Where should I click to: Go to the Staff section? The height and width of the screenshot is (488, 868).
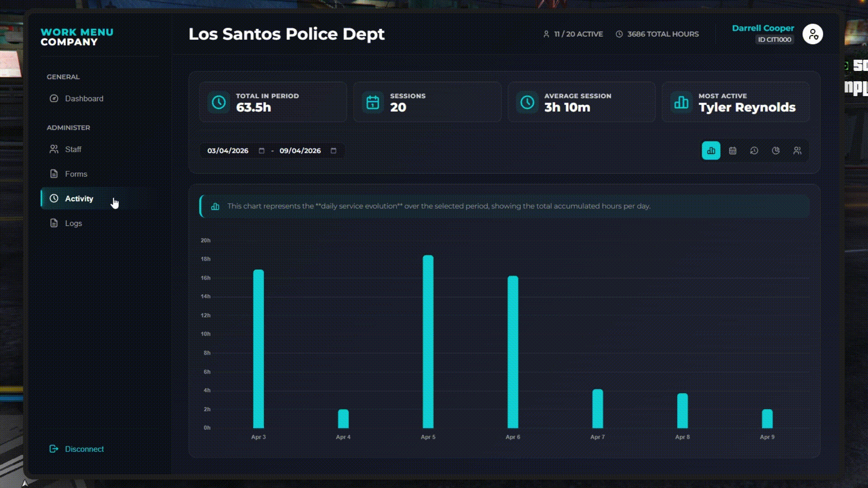pos(73,150)
